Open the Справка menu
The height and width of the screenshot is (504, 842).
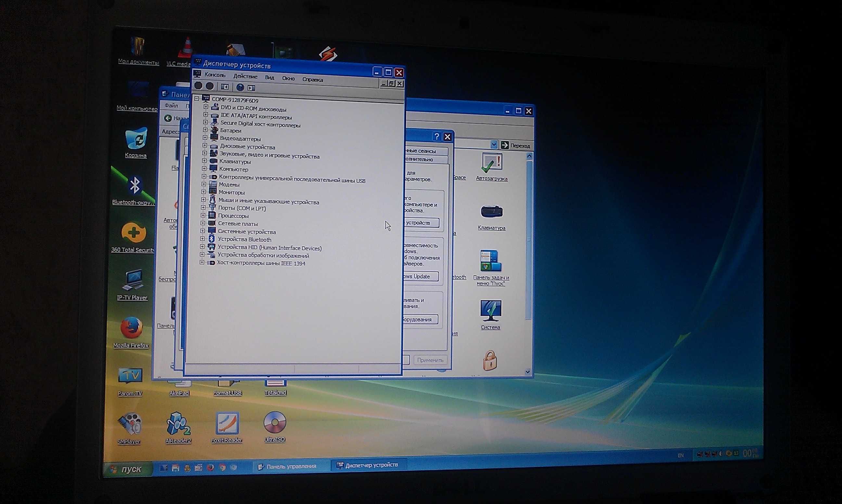[x=313, y=80]
